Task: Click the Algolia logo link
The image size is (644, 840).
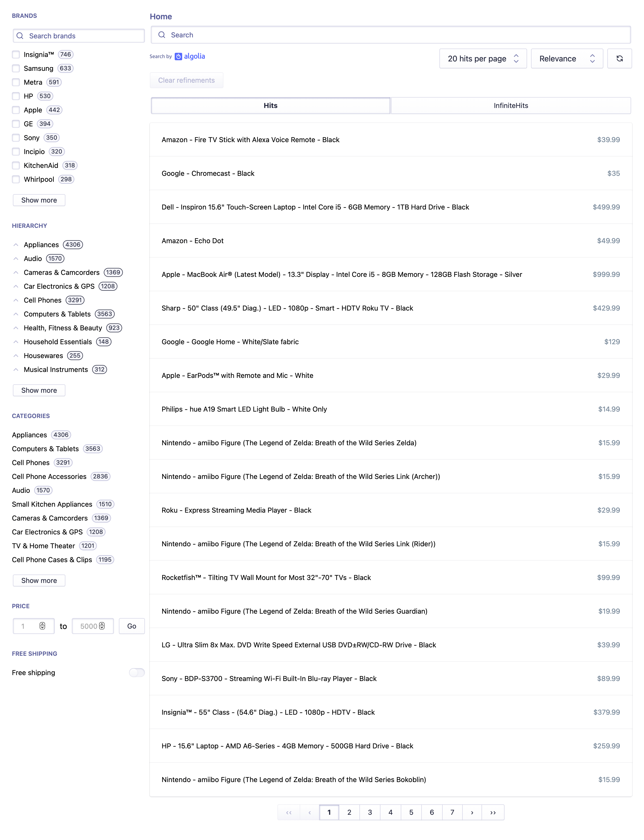Action: click(190, 56)
